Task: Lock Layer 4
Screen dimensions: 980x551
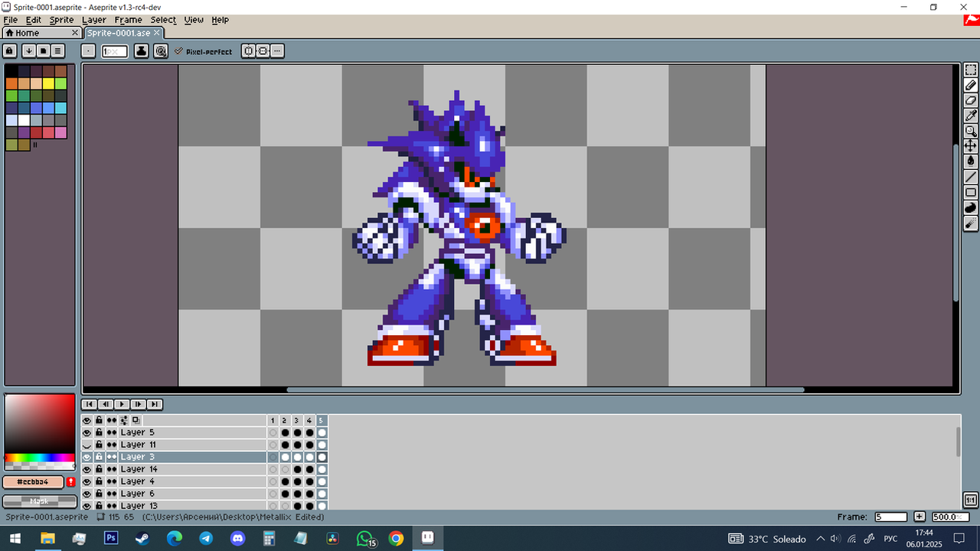Action: [x=99, y=481]
